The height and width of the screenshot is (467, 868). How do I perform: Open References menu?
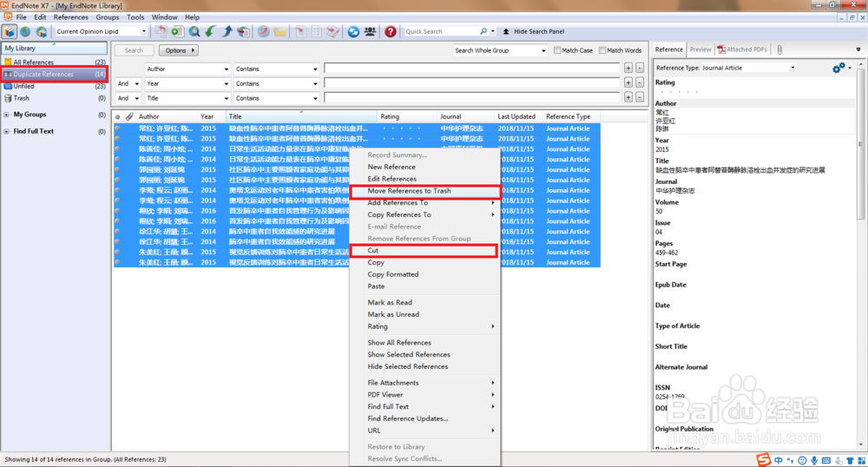71,17
